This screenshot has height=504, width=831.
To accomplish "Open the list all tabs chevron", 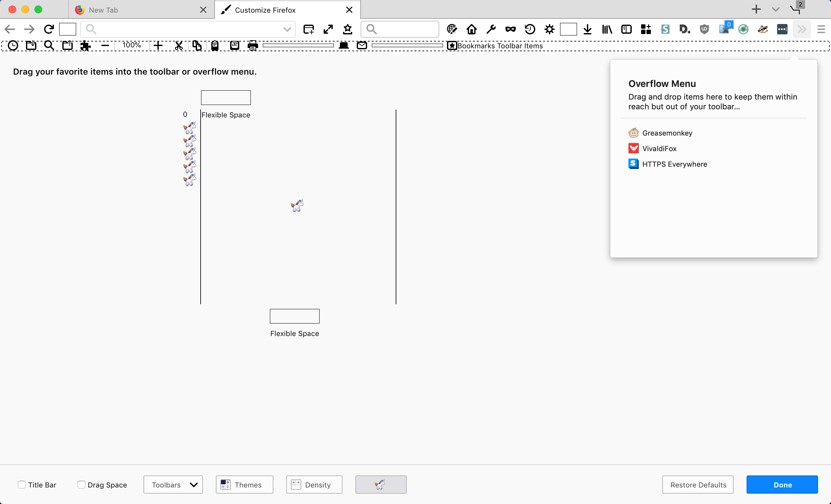I will click(776, 9).
